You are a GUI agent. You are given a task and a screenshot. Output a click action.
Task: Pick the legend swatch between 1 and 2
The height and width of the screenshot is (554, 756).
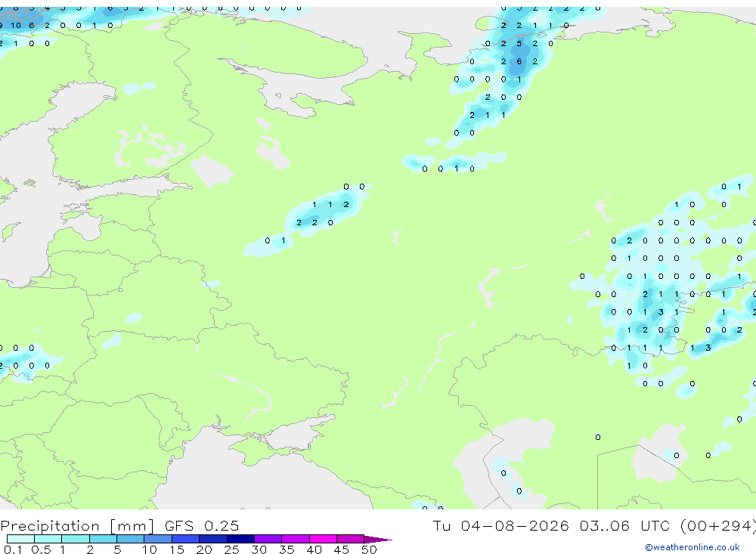(x=75, y=539)
